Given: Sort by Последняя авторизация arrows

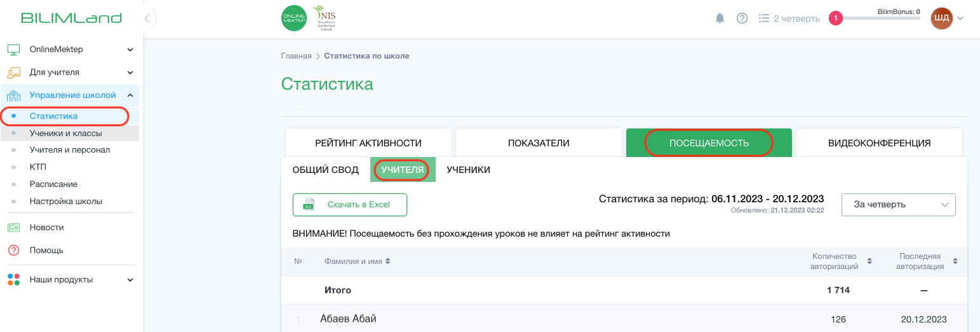Looking at the screenshot, I should [955, 261].
